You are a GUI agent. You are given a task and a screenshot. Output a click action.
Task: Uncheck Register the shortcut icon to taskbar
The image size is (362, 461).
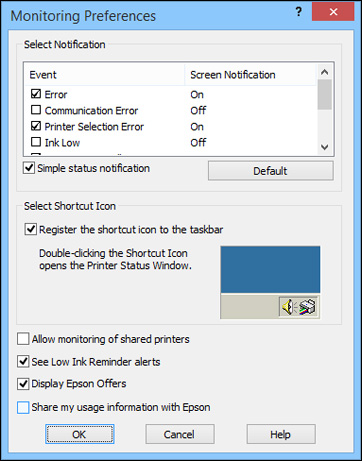[30, 229]
